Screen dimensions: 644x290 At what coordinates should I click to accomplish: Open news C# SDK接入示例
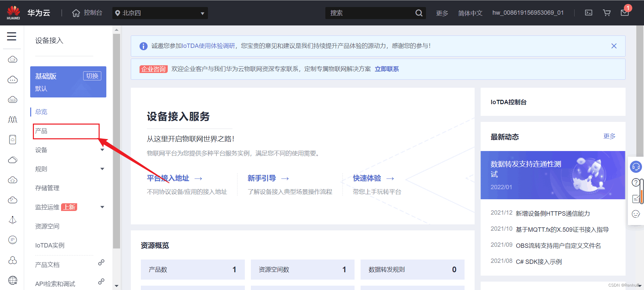539,262
